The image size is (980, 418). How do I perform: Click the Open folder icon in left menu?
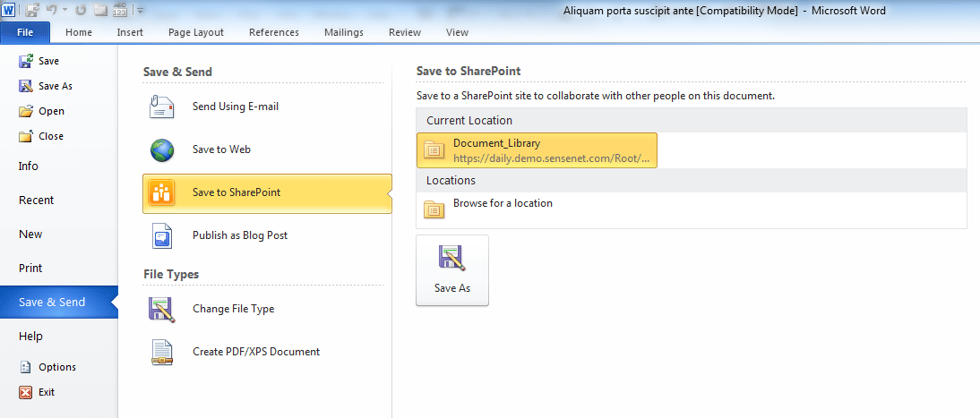[26, 111]
